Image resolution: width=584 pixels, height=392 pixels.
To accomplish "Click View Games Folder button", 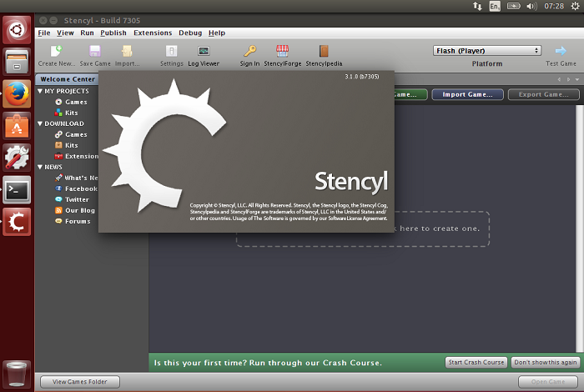I will 80,382.
